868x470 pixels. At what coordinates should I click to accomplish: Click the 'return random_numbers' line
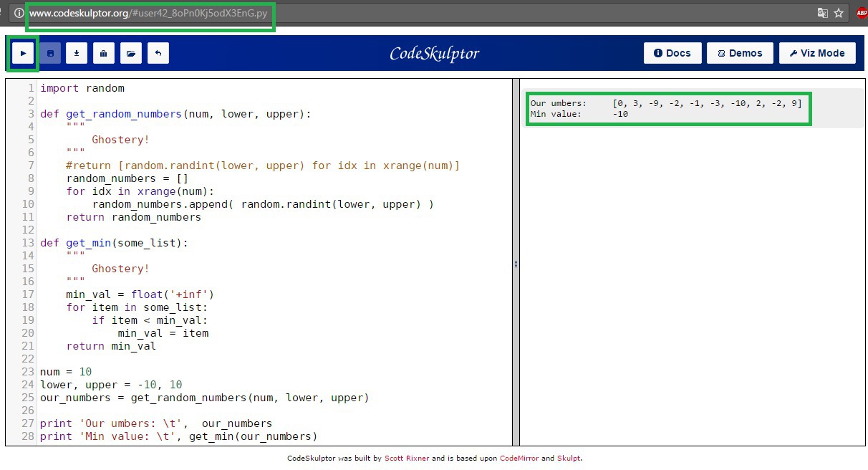click(134, 217)
